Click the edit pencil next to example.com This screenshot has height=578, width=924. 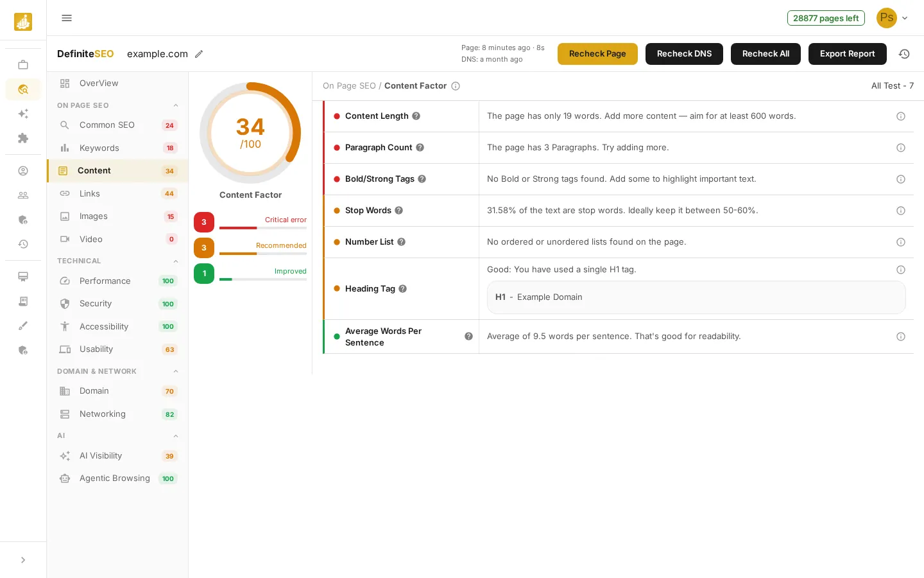(x=199, y=54)
